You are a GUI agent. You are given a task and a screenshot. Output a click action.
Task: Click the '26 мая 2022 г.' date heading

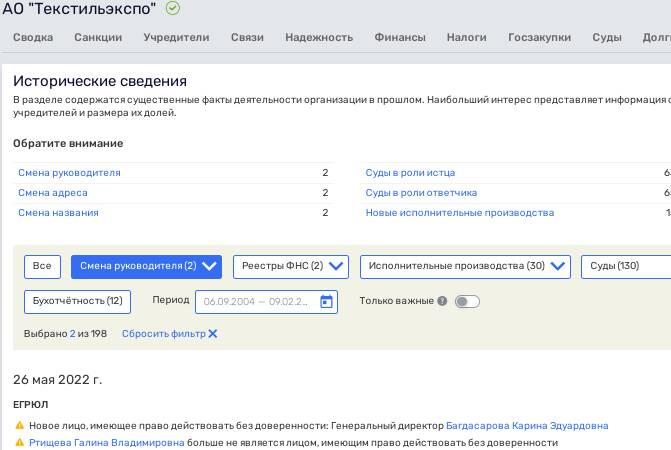[x=58, y=380]
